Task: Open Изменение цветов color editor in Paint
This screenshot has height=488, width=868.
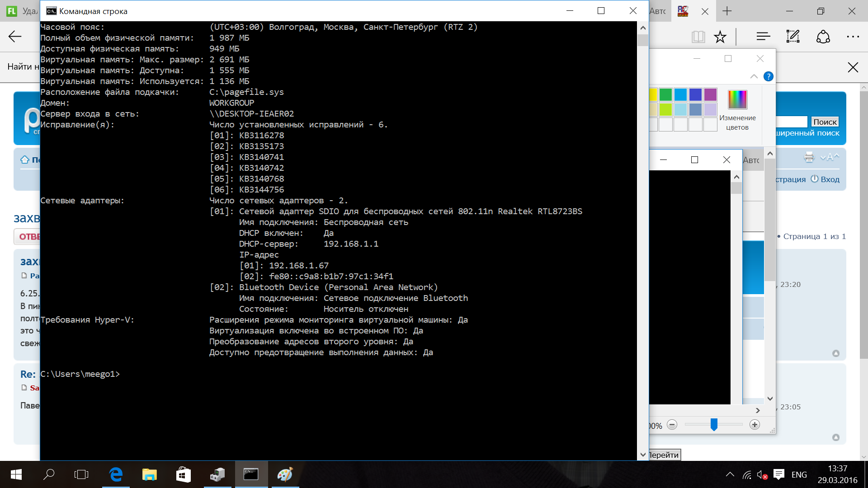Action: (x=737, y=111)
